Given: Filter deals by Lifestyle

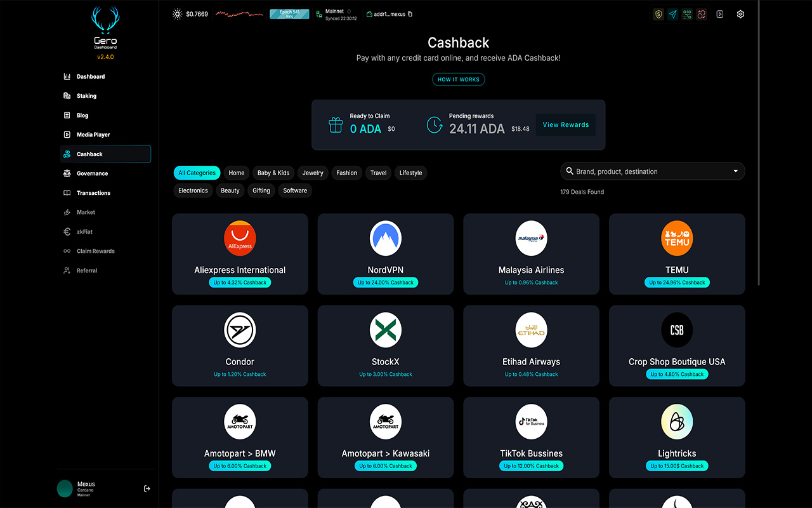Looking at the screenshot, I should pyautogui.click(x=411, y=173).
